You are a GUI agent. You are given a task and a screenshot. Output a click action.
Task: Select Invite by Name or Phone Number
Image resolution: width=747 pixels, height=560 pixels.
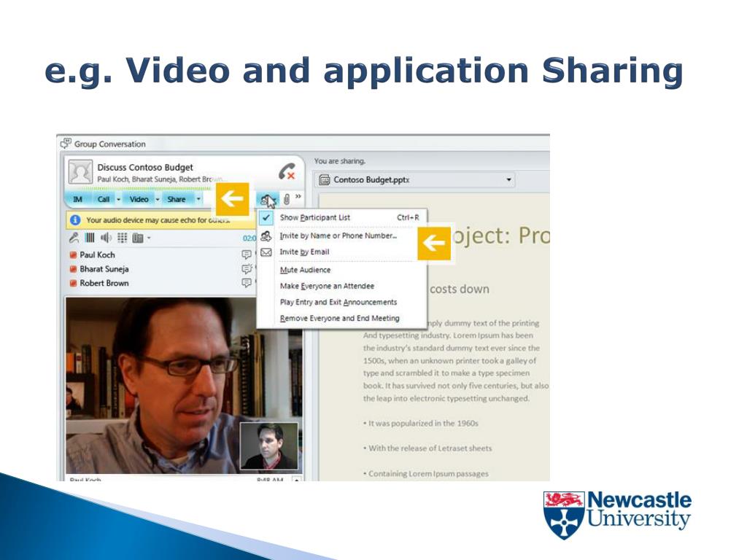click(338, 236)
